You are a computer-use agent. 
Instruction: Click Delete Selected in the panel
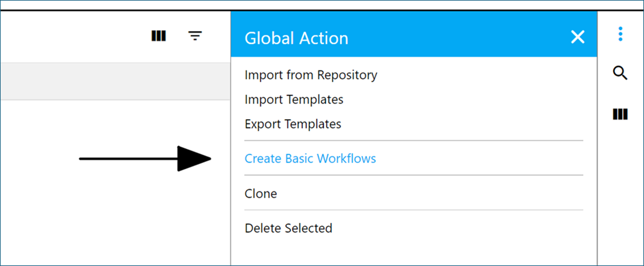pyautogui.click(x=288, y=228)
